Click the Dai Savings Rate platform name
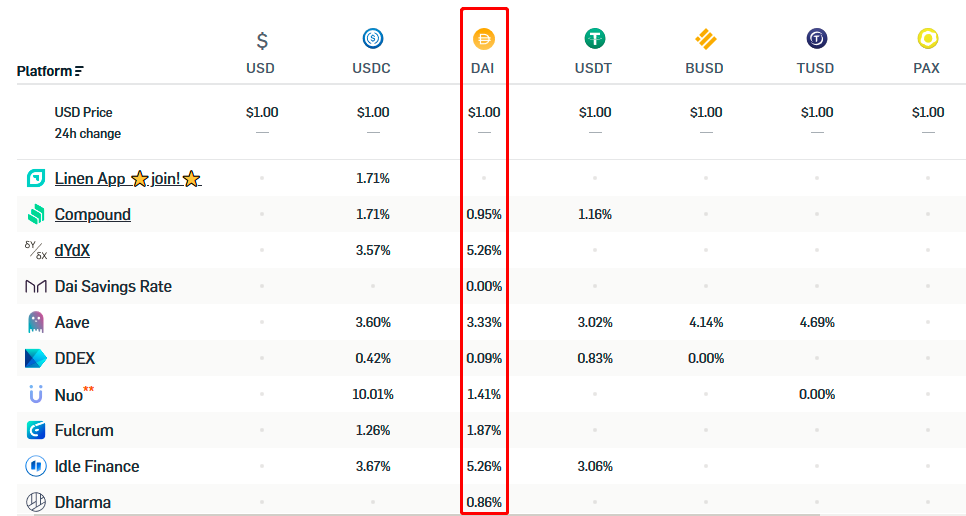This screenshot has width=966, height=516. (113, 286)
